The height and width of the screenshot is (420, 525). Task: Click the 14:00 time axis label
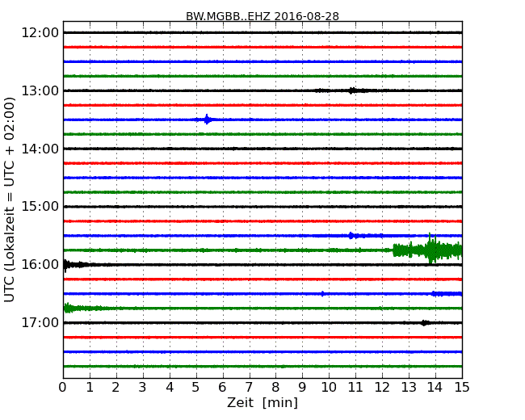click(x=40, y=149)
